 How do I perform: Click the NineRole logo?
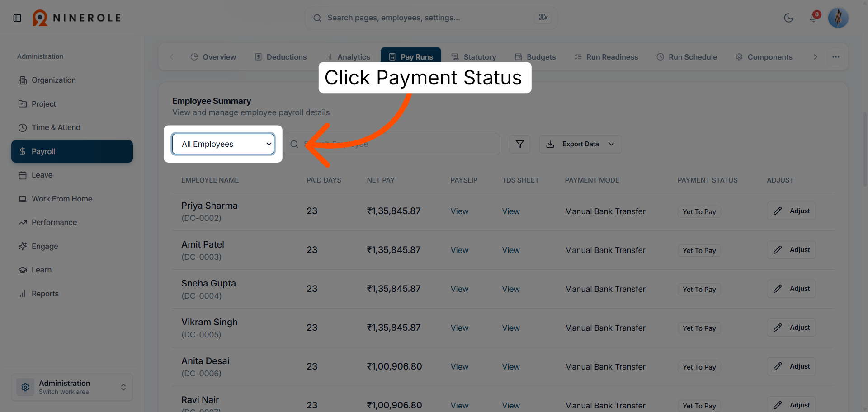pos(77,18)
